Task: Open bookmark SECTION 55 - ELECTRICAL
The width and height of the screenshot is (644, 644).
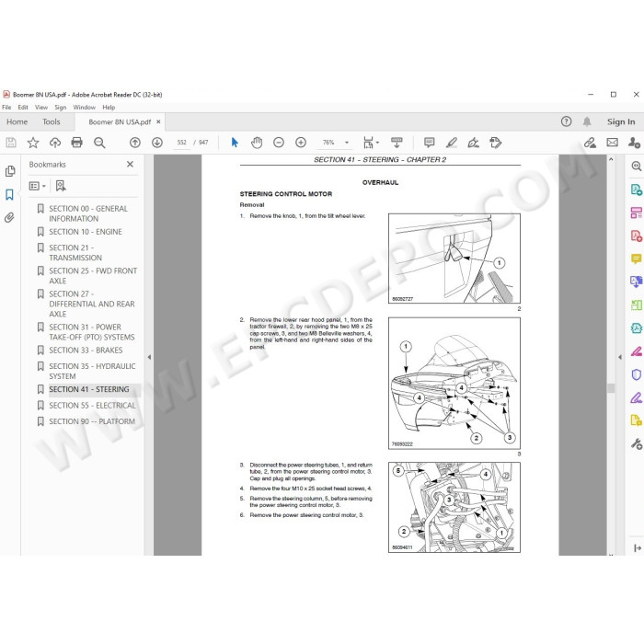Action: (x=92, y=406)
